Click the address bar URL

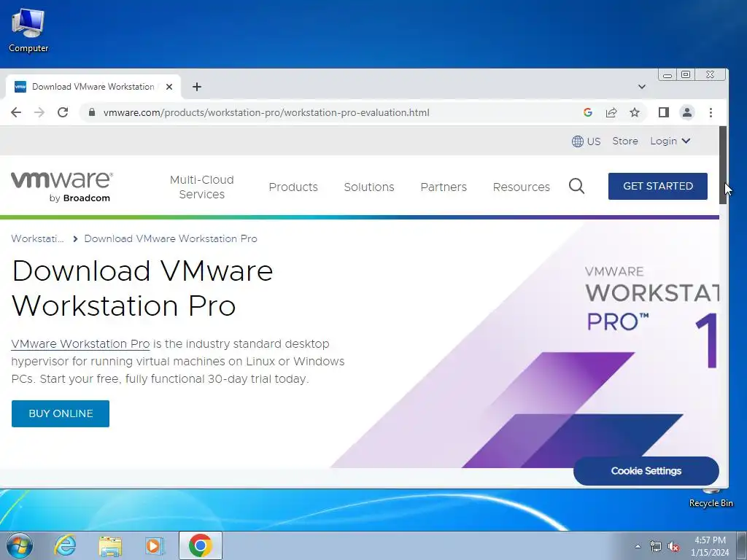tap(266, 112)
